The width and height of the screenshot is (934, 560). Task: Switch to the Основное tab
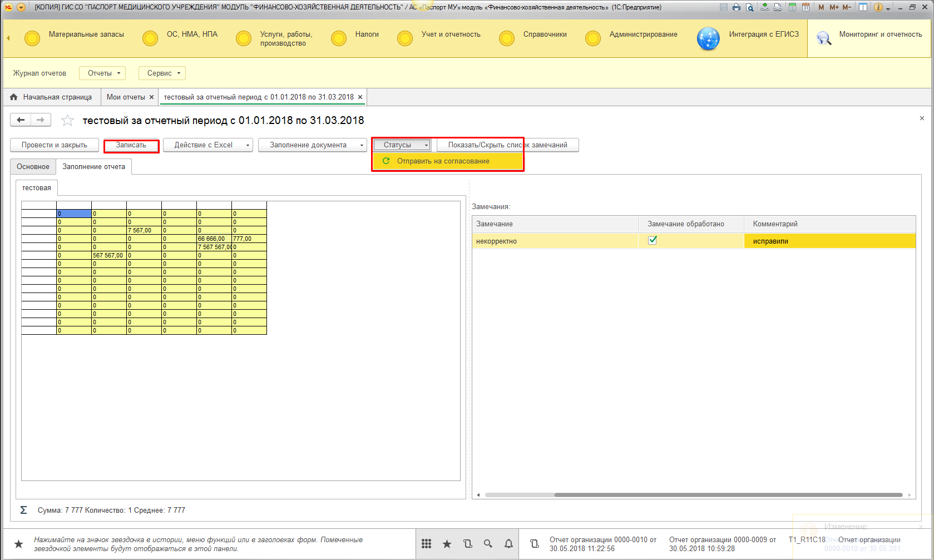[x=33, y=167]
